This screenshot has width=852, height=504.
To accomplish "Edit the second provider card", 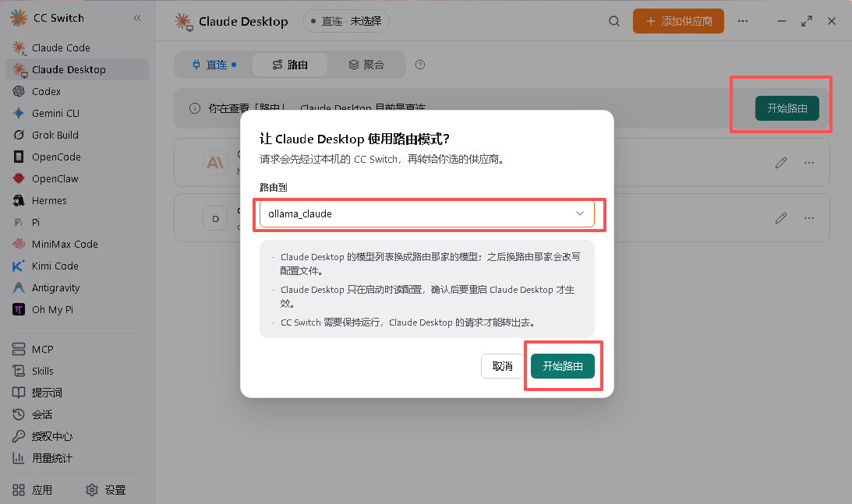I will click(x=781, y=218).
